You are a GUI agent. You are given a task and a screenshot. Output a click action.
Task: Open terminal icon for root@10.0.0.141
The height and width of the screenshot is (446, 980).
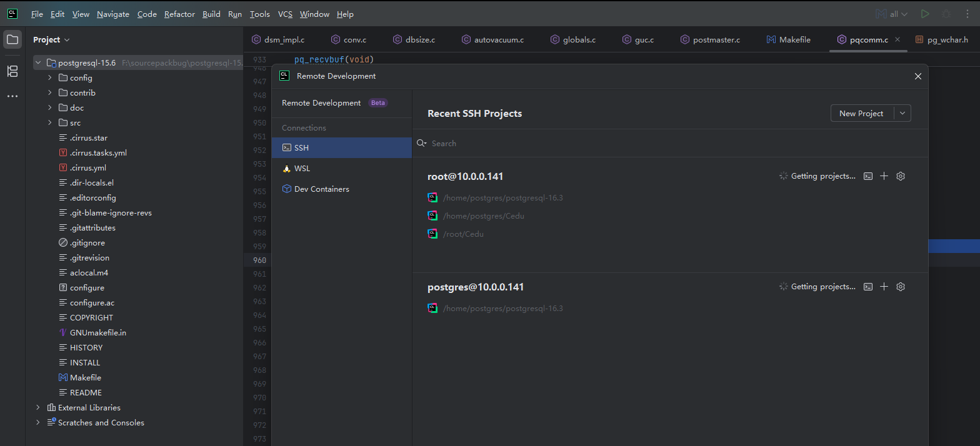point(867,176)
